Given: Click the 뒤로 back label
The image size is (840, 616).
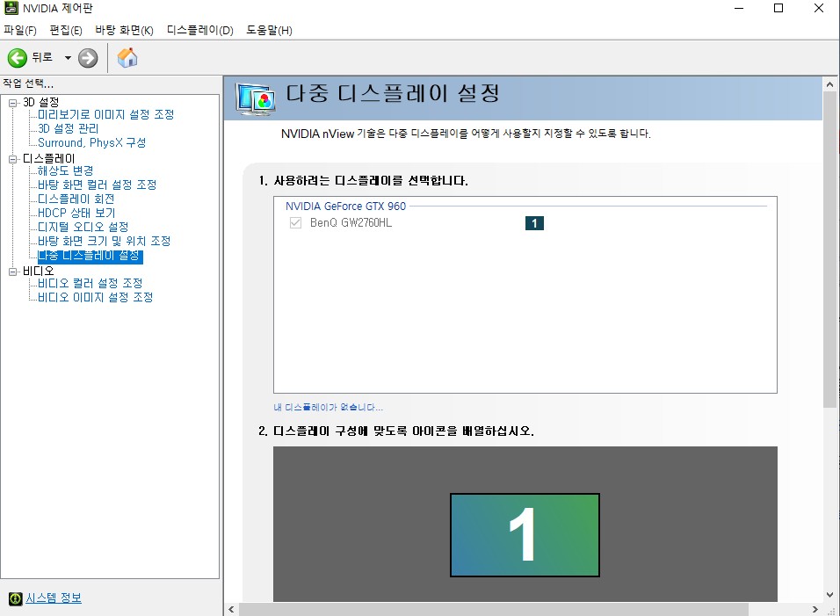Looking at the screenshot, I should (x=42, y=57).
